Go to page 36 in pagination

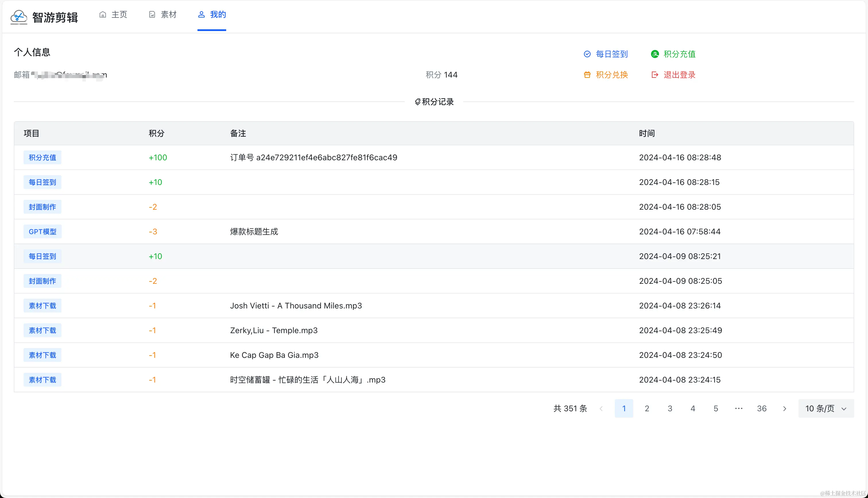762,408
